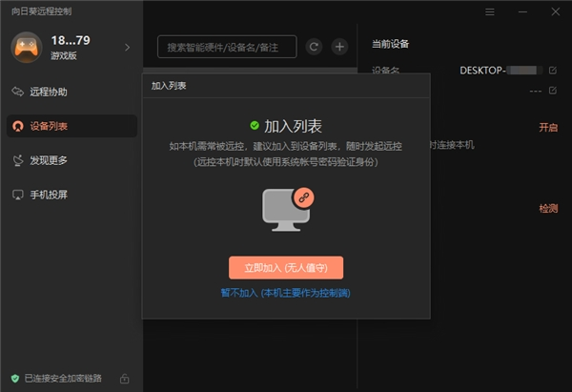Click the green shield secure connection icon
Image resolution: width=572 pixels, height=392 pixels.
(14, 379)
